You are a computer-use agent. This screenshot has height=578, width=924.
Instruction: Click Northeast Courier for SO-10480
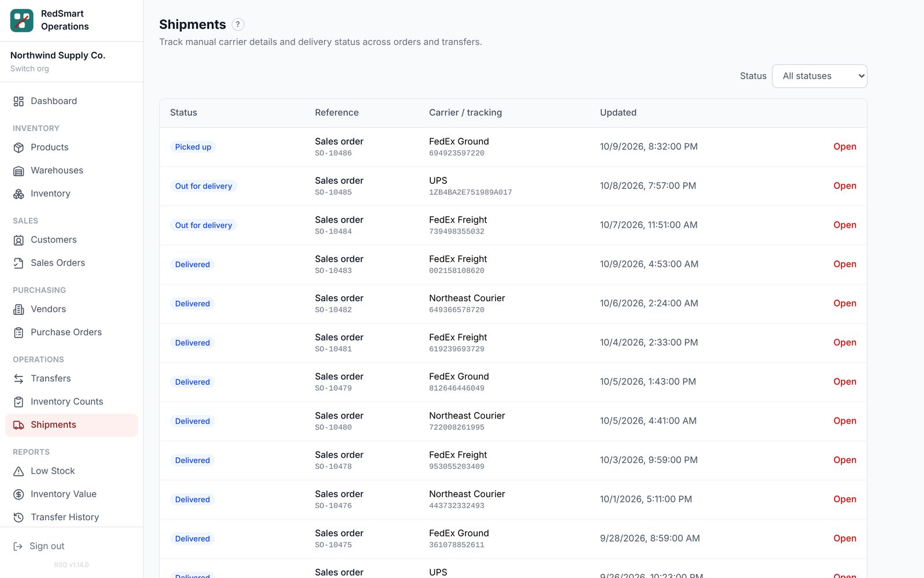(x=467, y=416)
